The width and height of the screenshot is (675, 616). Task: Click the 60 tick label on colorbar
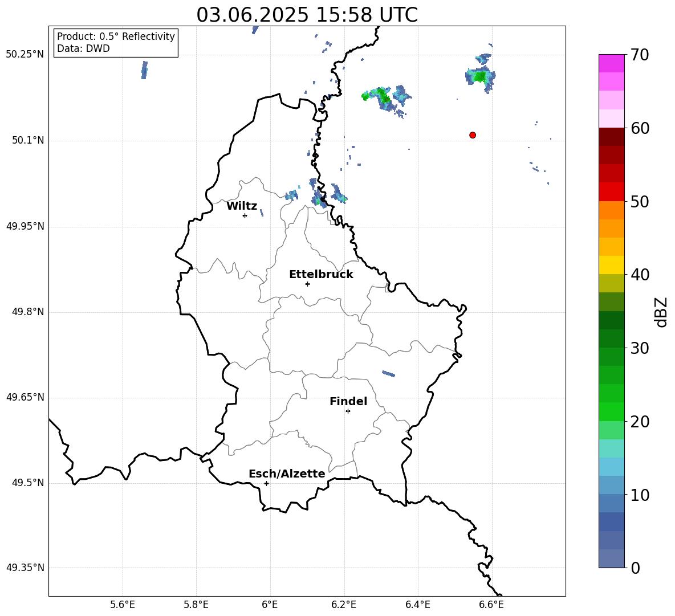coord(640,128)
